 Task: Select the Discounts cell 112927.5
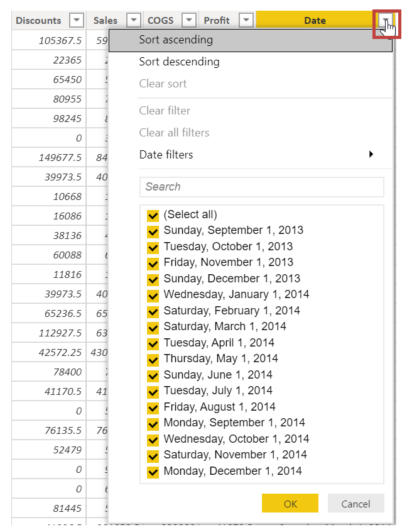pos(49,333)
